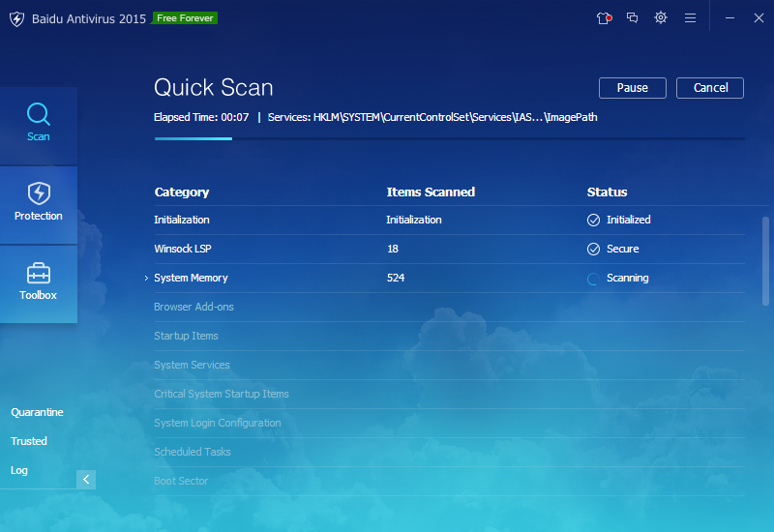Pause the quick scan
Image resolution: width=774 pixels, height=532 pixels.
coord(633,88)
